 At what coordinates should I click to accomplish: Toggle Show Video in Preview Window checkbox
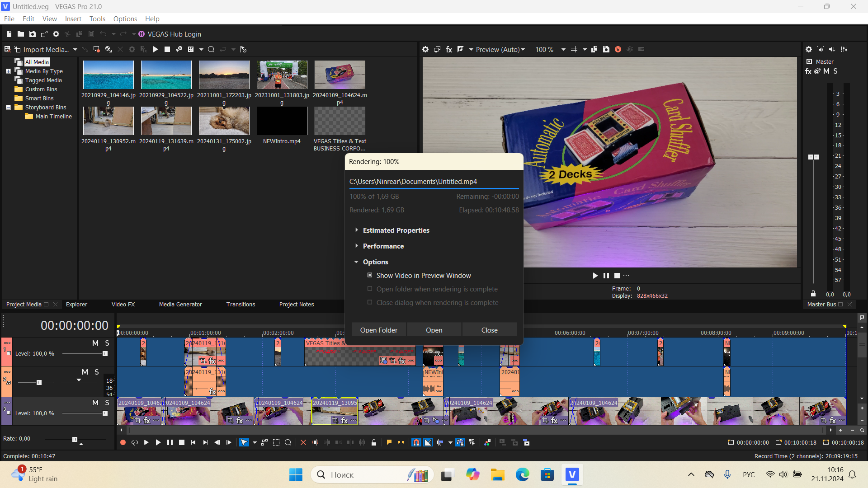tap(370, 275)
